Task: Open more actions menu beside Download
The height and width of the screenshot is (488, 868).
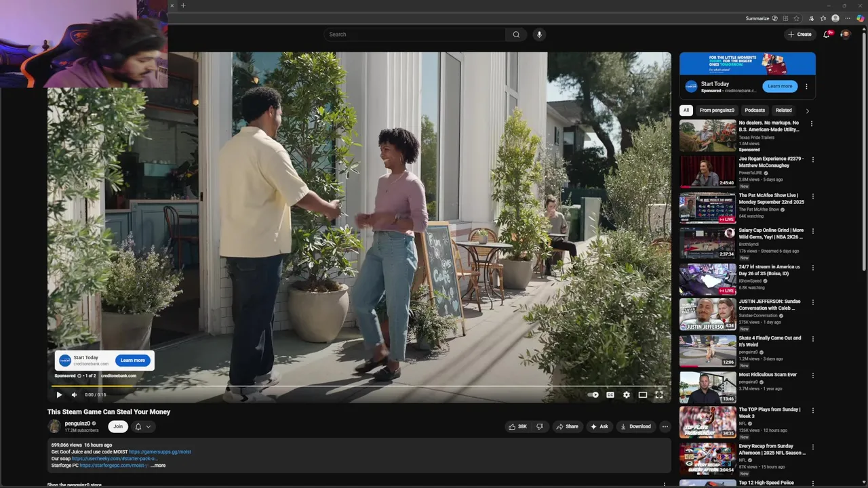Action: (665, 426)
